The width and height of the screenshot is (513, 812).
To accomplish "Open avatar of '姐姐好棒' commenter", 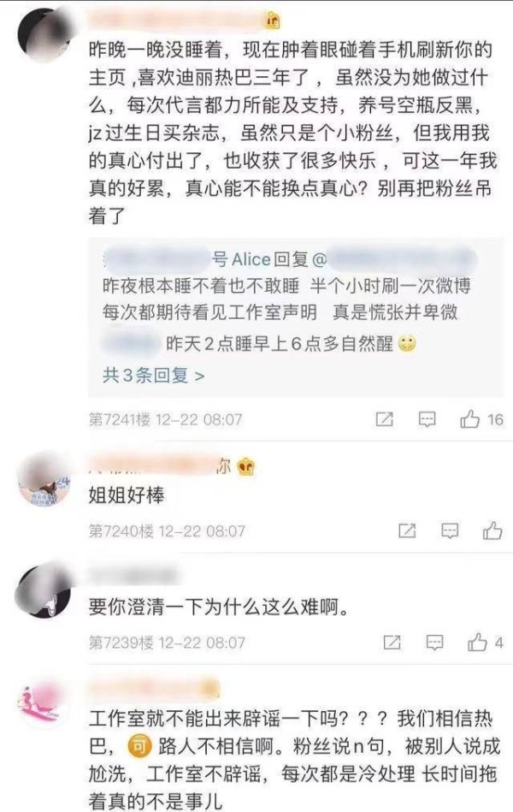I will (44, 478).
